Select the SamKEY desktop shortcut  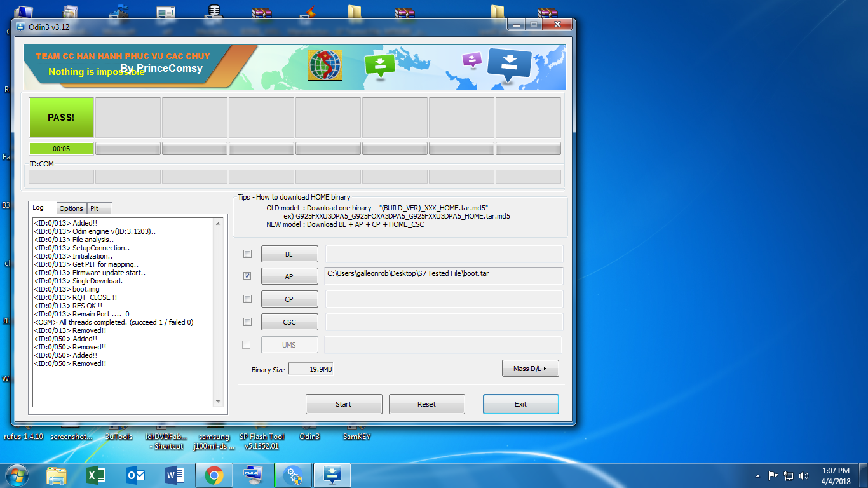[356, 437]
